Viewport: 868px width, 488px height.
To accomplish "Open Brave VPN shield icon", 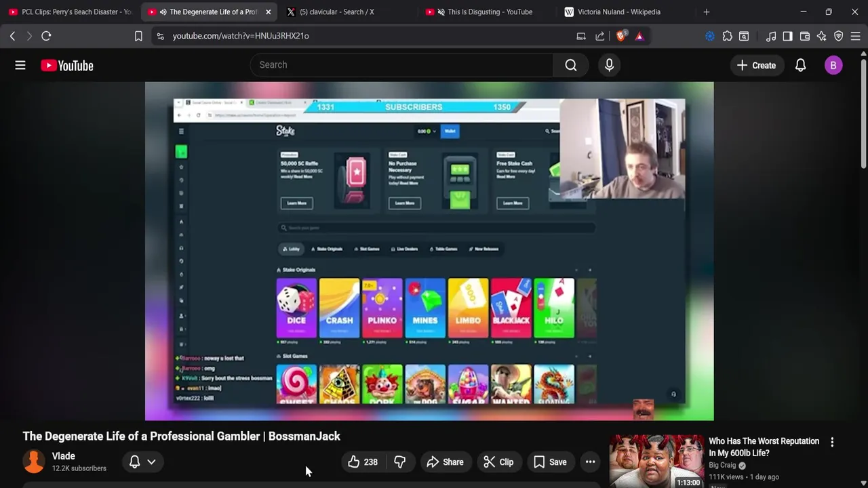I will tap(839, 36).
